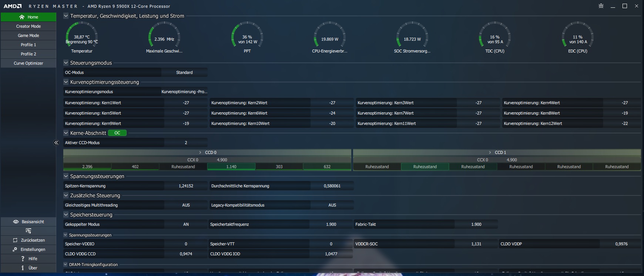The height and width of the screenshot is (276, 644).
Task: Close the Ryzen Master window
Action: click(637, 6)
